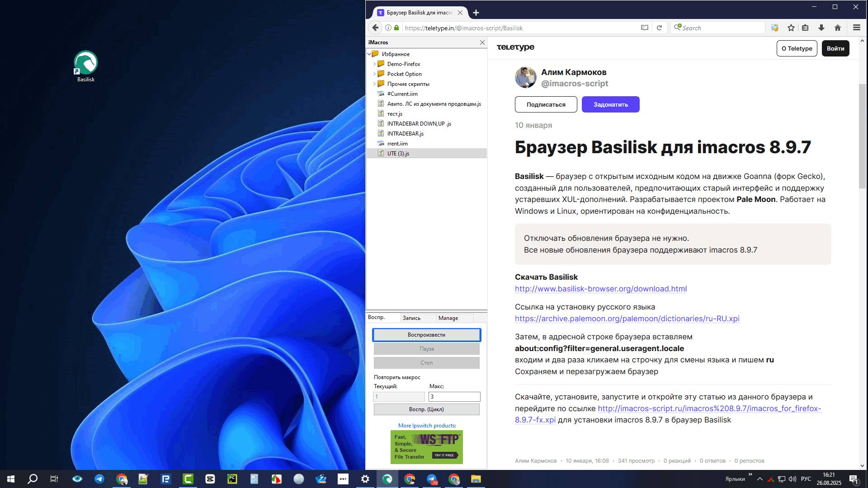Open Settings gear in the taskbar
Image resolution: width=868 pixels, height=488 pixels.
pos(365,479)
